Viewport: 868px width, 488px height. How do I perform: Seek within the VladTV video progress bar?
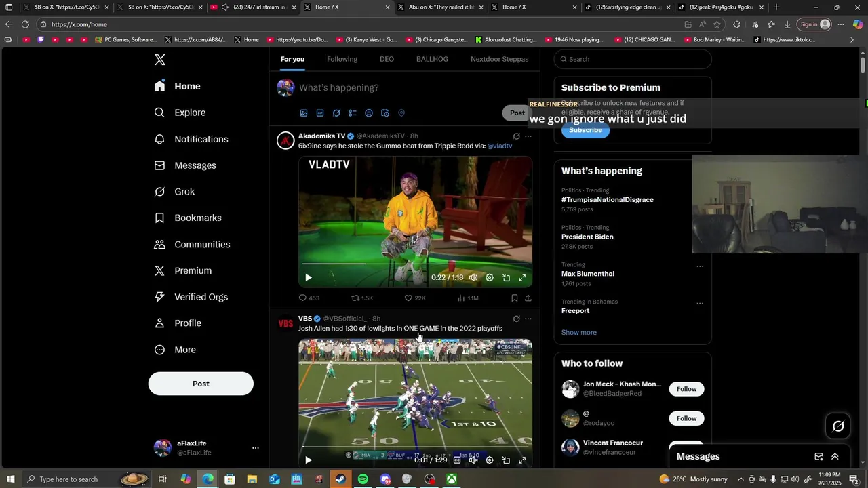(x=415, y=264)
